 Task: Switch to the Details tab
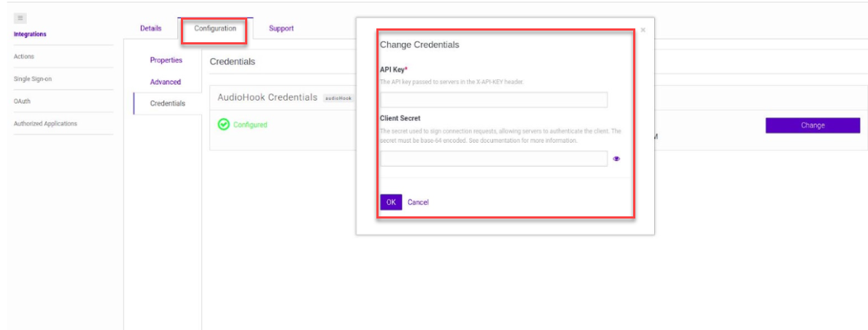coord(150,28)
